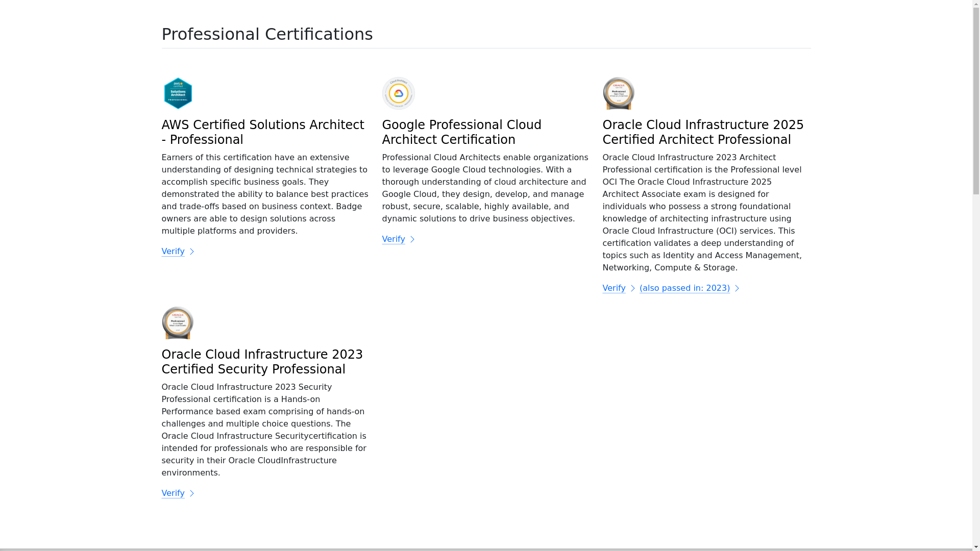Image resolution: width=980 pixels, height=551 pixels.
Task: Click the AWS certification description paragraph
Action: pos(265,194)
